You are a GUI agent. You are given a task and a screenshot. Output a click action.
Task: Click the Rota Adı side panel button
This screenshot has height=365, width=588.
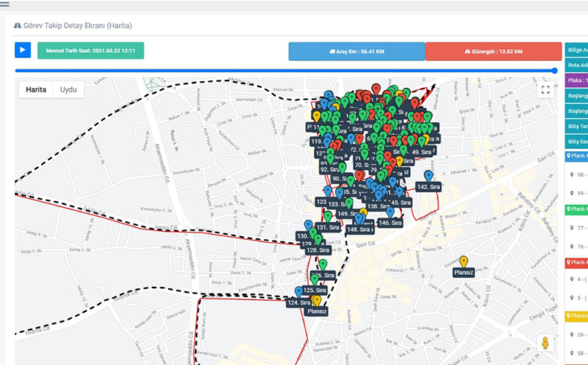(x=576, y=66)
